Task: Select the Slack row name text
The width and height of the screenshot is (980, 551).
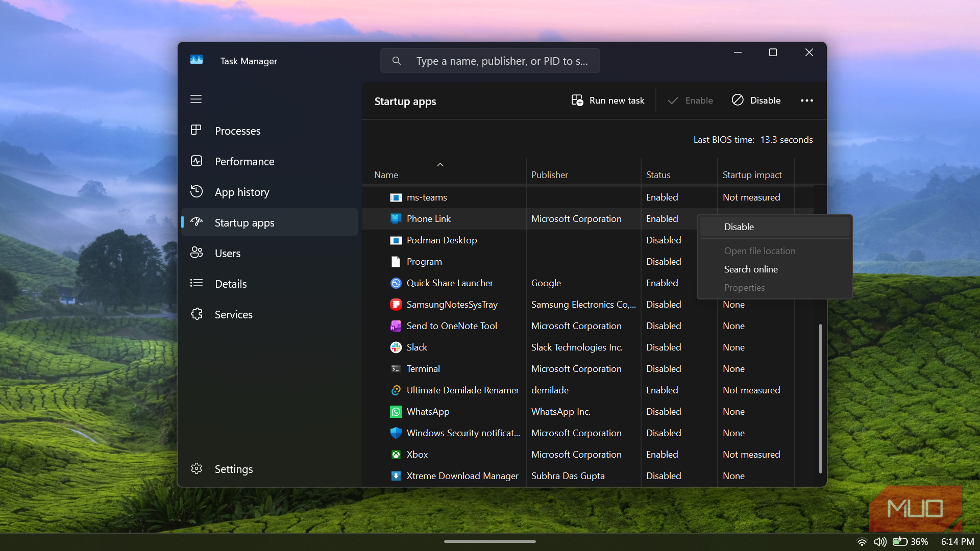Action: pos(417,347)
